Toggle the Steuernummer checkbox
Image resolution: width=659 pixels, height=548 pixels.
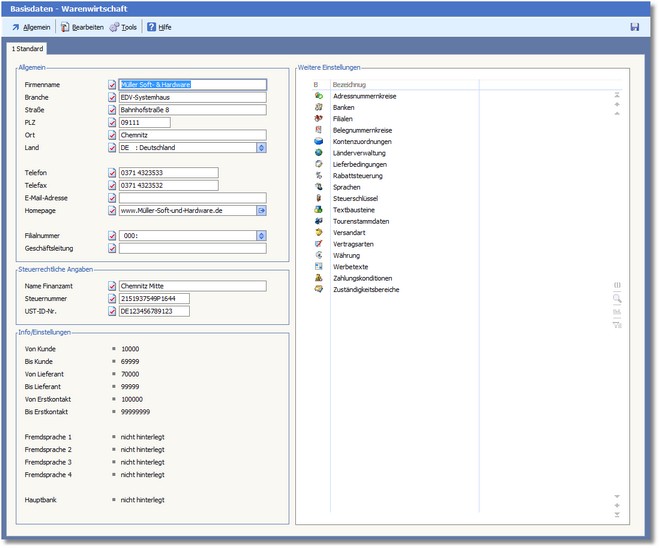click(112, 298)
